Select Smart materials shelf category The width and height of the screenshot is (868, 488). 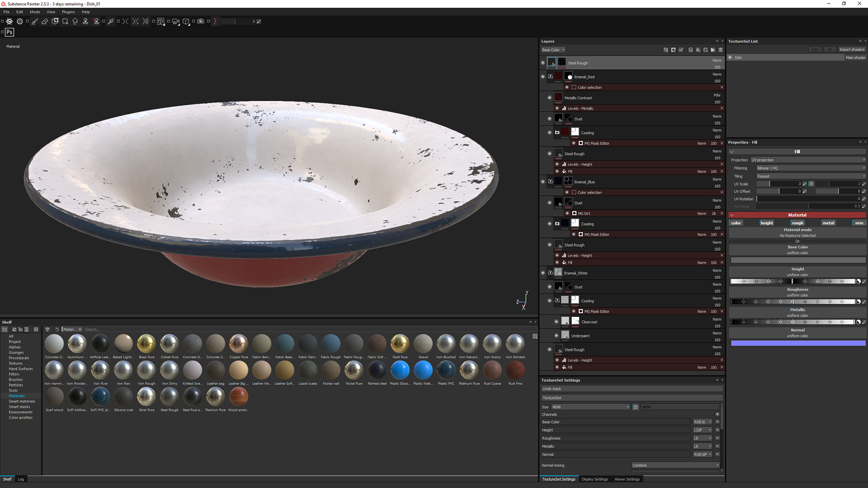pos(22,402)
